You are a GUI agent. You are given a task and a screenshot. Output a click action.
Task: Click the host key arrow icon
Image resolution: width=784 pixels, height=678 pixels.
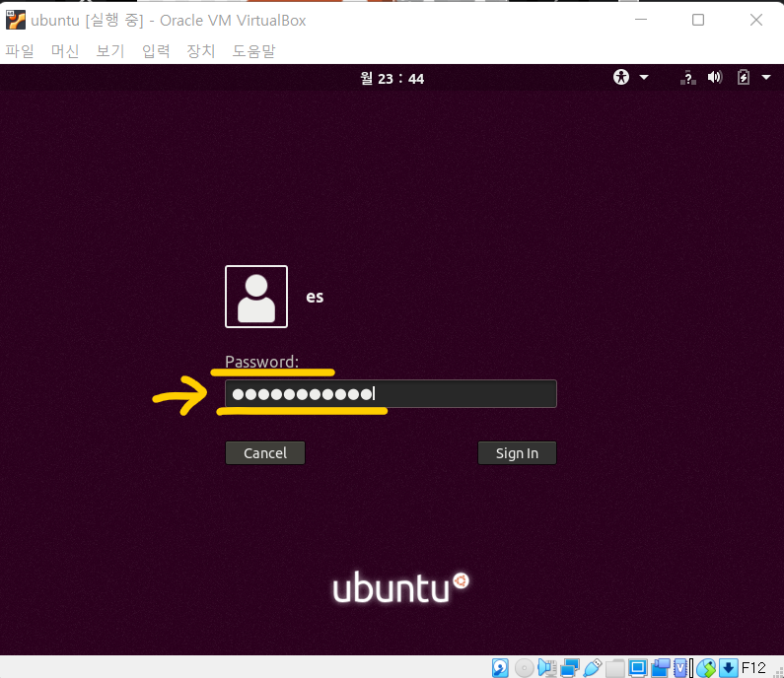(x=729, y=668)
